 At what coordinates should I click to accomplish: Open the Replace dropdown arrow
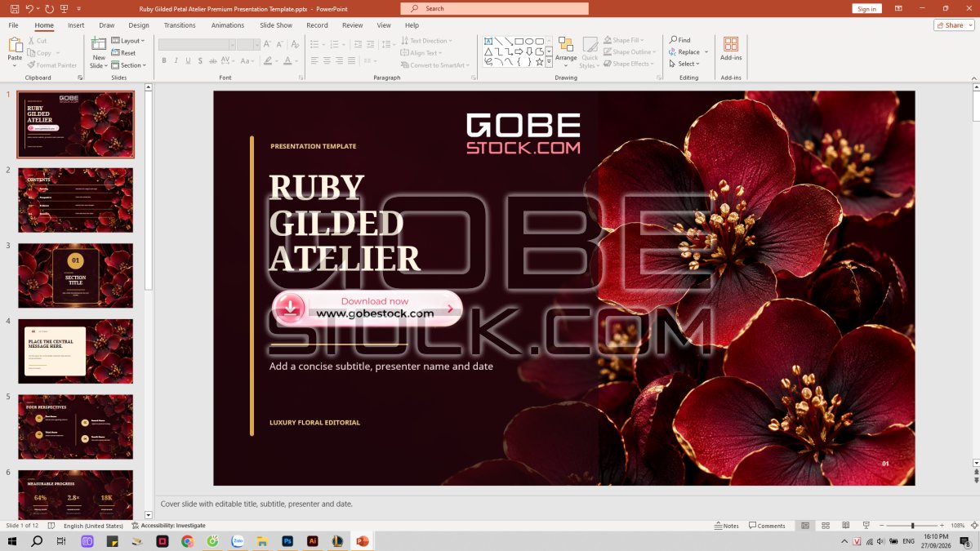[x=706, y=52]
